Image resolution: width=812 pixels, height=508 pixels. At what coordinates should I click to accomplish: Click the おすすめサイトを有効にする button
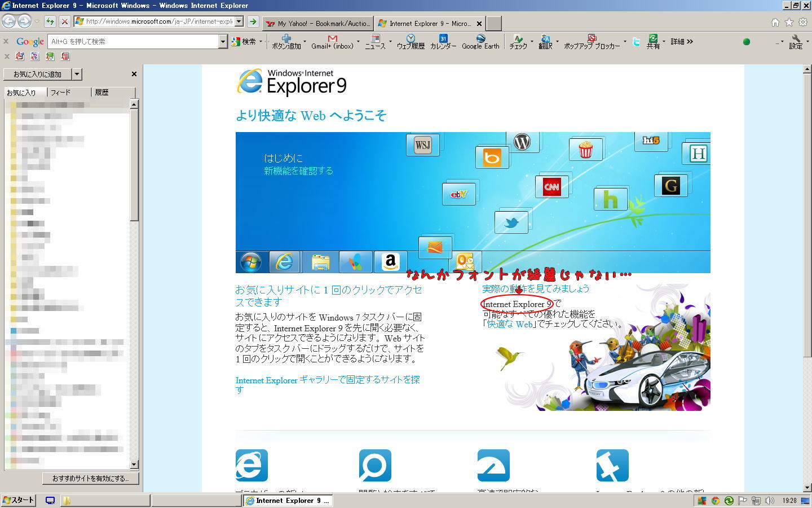[x=90, y=478]
